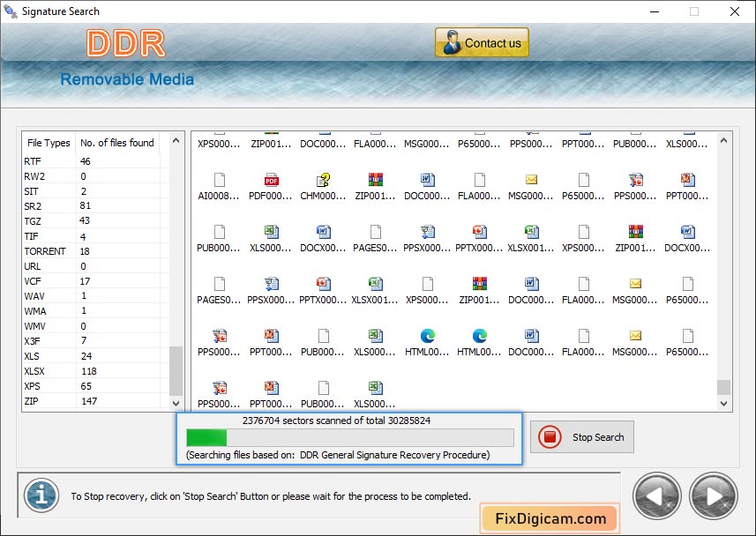Select DOC000 in row beginning with PAGES0

pos(531,285)
